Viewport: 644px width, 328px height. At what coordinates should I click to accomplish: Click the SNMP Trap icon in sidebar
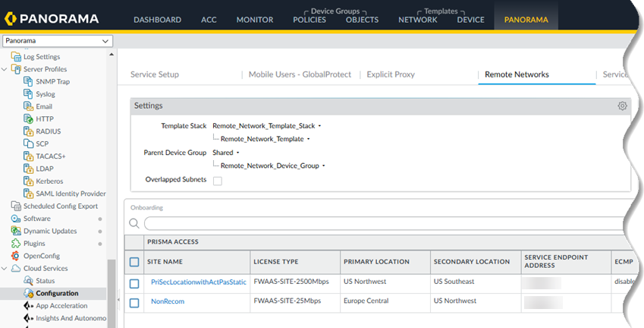pyautogui.click(x=28, y=82)
